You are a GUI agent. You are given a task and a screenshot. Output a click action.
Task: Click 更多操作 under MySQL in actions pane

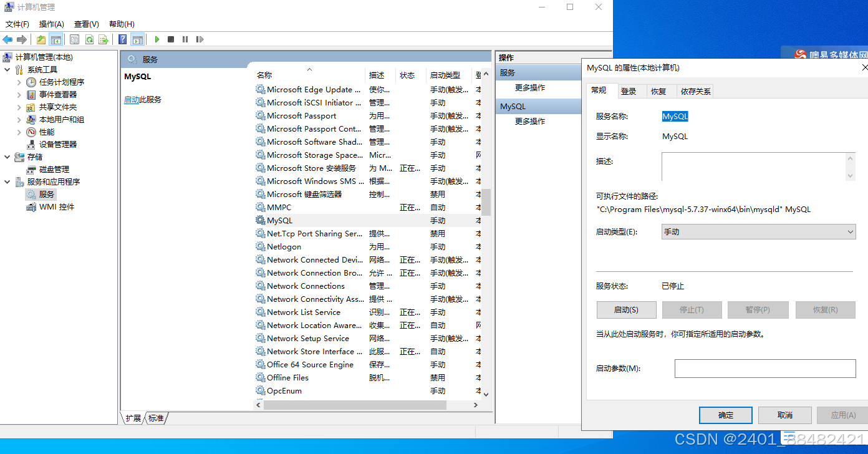click(530, 122)
